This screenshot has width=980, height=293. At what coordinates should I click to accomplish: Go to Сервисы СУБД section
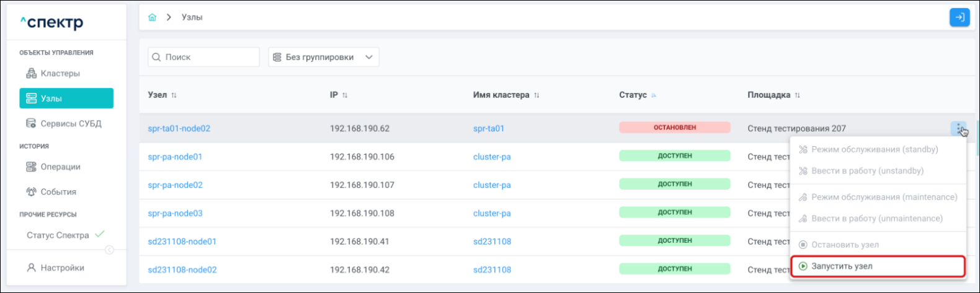click(71, 124)
